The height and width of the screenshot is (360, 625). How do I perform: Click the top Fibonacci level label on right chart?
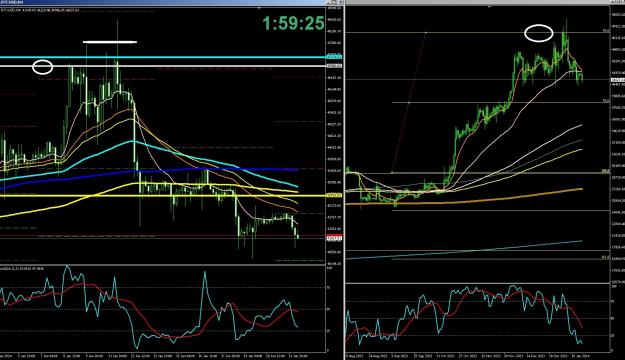coord(606,31)
